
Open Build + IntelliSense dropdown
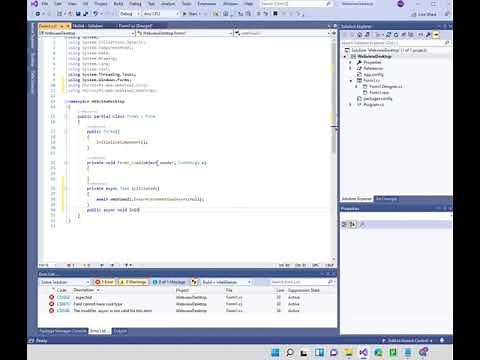click(226, 282)
